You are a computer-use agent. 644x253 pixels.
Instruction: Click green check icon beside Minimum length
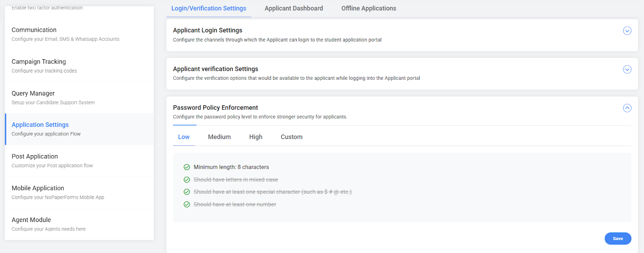click(x=187, y=167)
